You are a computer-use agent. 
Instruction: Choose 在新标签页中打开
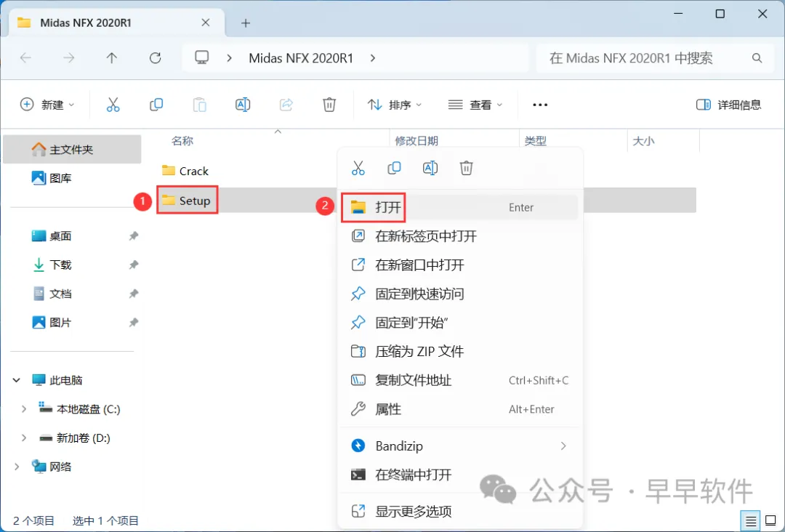tap(459, 236)
